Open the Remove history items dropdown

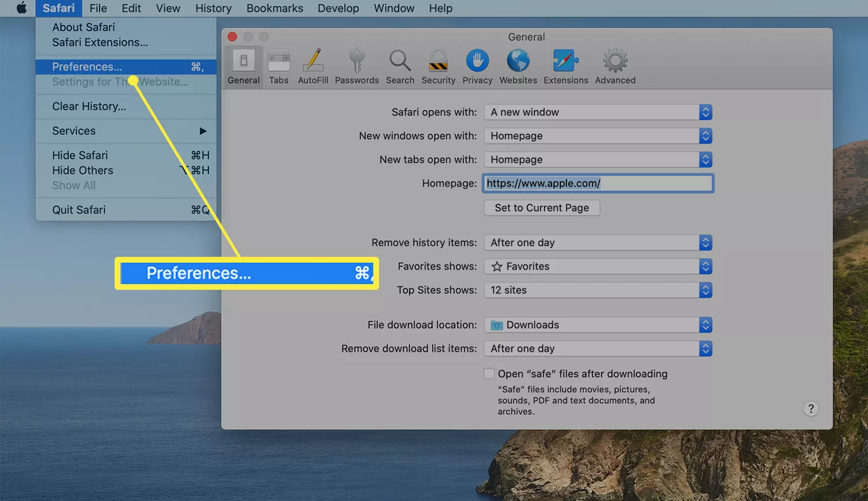598,243
